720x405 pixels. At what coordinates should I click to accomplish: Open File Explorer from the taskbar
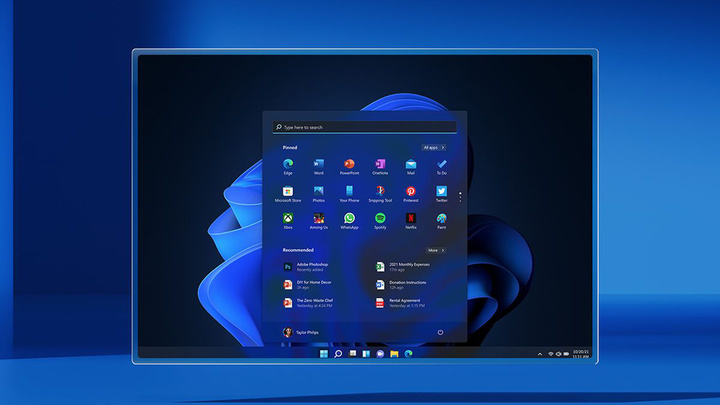394,354
